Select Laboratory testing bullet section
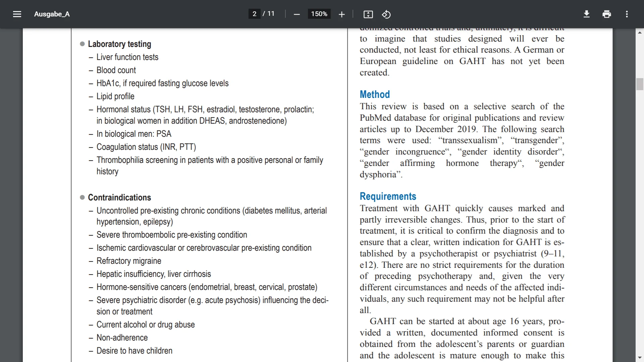Viewport: 644px width, 362px height. 119,44
